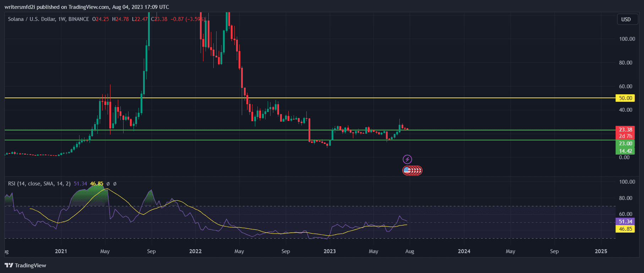Screen dimensions: 644x273
Task: Click the yellow 46.85 RSI axis label
Action: [625, 229]
